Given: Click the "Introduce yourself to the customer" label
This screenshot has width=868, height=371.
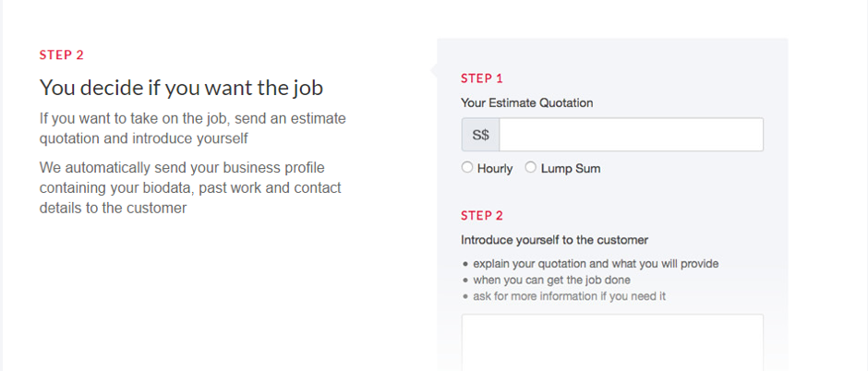Looking at the screenshot, I should pos(554,240).
